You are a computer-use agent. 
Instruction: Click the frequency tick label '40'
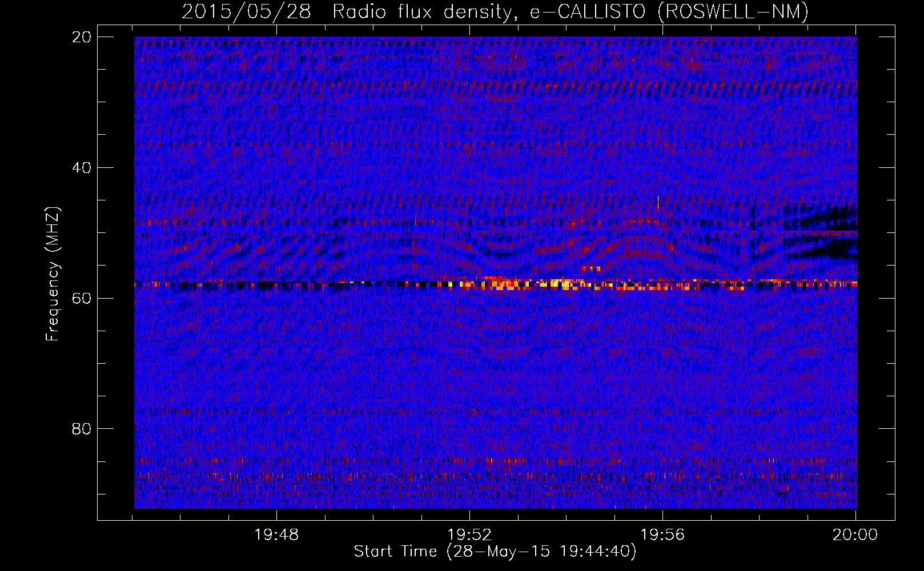point(82,167)
